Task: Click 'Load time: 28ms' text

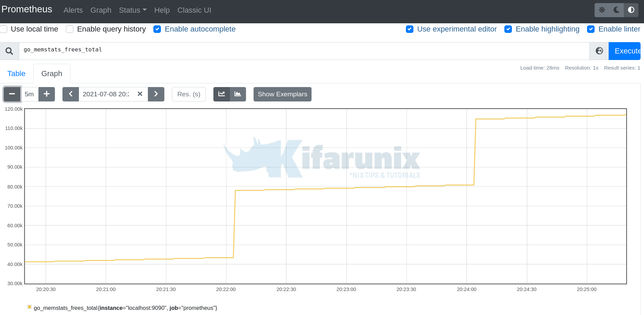Action: pyautogui.click(x=540, y=68)
